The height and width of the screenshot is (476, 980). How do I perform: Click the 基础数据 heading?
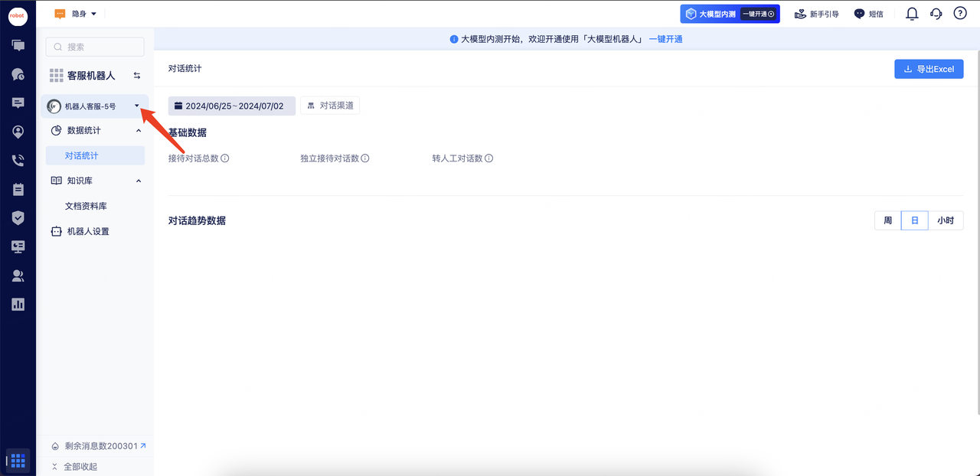click(x=188, y=132)
